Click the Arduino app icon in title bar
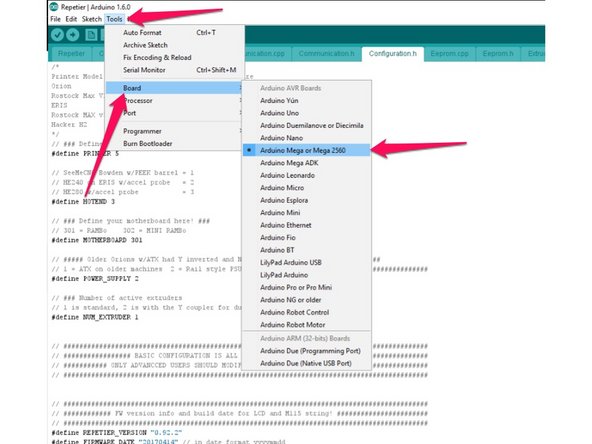592x444 pixels. coord(54,7)
